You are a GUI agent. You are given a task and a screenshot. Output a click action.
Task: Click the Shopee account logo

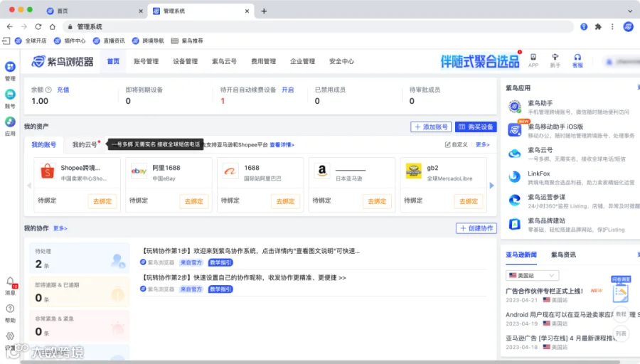(48, 171)
